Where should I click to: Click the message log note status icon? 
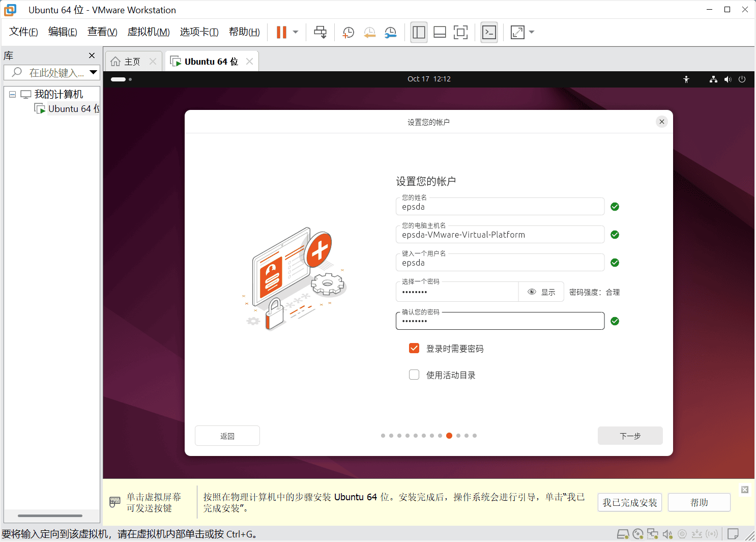(x=733, y=534)
